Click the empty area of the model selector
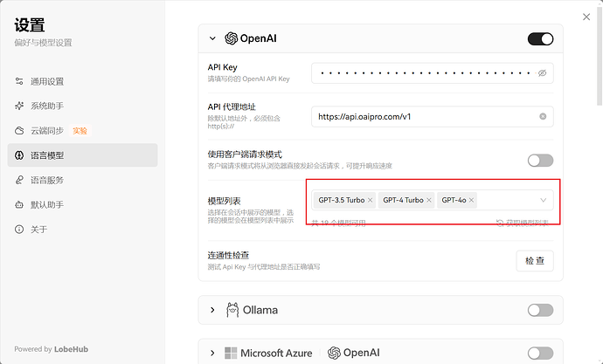 pyautogui.click(x=508, y=200)
